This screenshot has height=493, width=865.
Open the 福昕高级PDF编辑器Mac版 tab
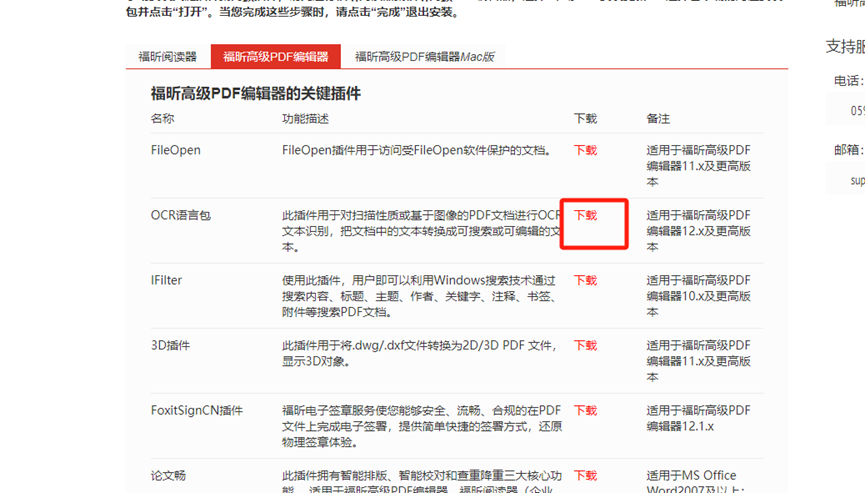click(x=425, y=56)
